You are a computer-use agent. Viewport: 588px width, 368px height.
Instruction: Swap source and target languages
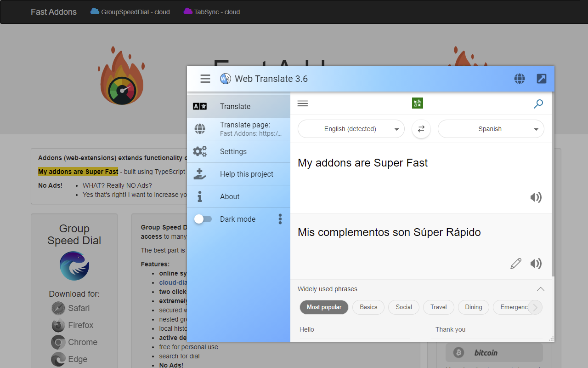click(421, 129)
